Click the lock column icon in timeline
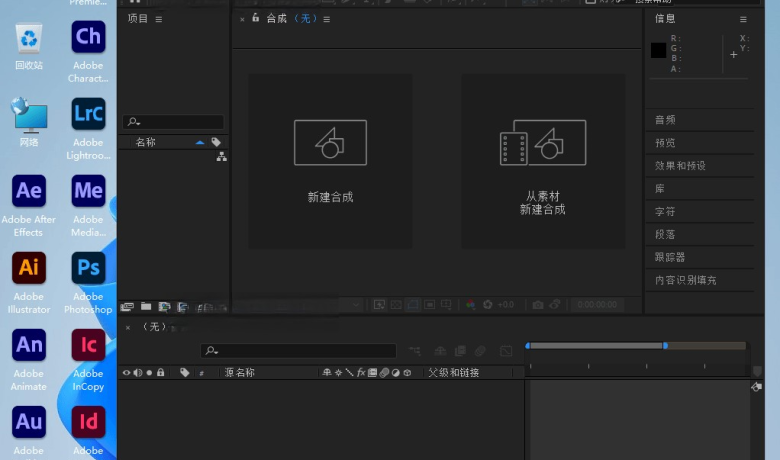Screen dimensions: 780x460 point(160,372)
